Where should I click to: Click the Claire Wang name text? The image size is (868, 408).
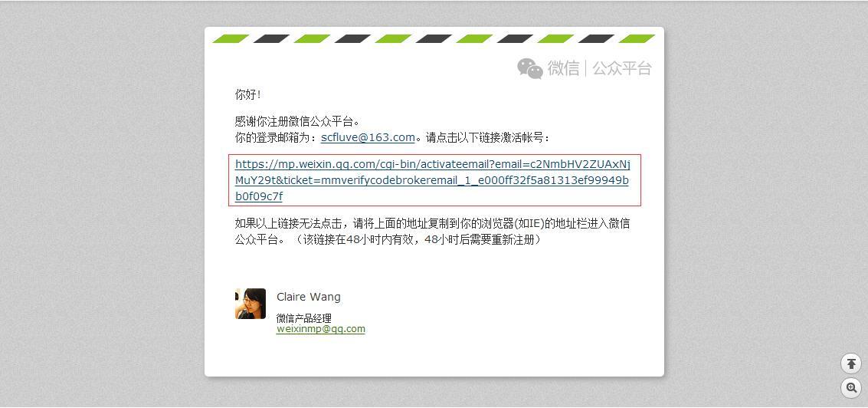308,297
